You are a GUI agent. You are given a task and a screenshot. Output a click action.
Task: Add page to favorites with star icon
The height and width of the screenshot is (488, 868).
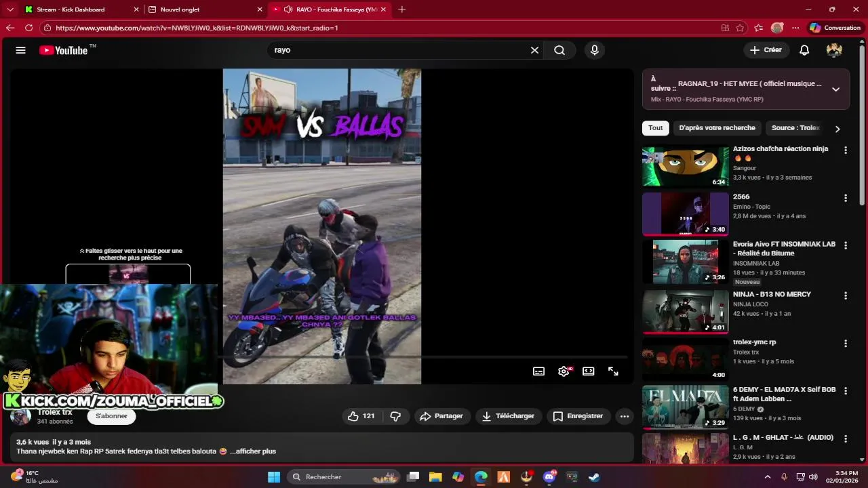(x=740, y=28)
